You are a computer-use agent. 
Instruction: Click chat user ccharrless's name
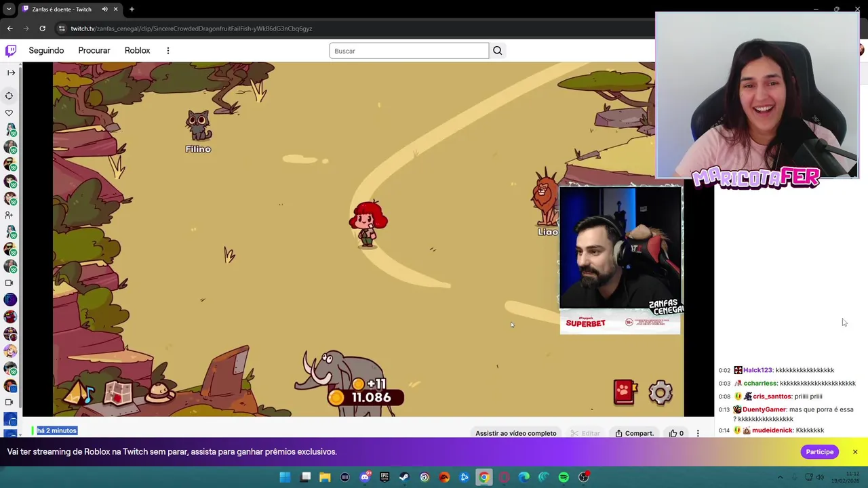point(760,384)
